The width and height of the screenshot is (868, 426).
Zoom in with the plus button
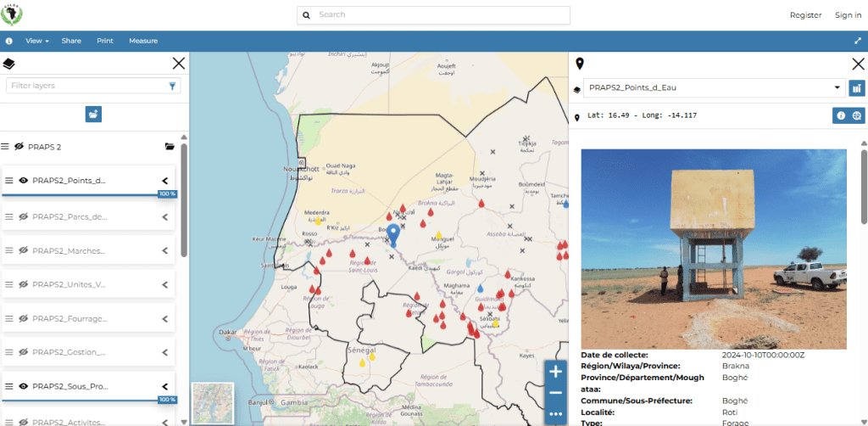(555, 372)
